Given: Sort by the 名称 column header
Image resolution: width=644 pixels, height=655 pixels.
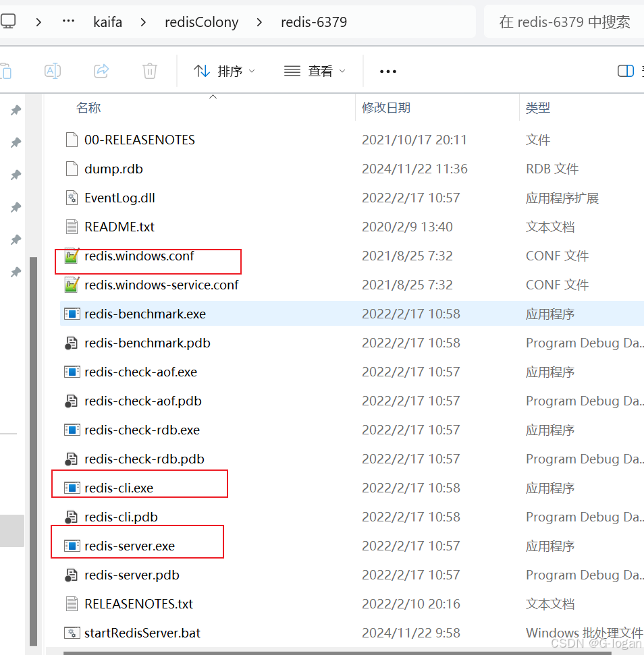Looking at the screenshot, I should pyautogui.click(x=88, y=108).
